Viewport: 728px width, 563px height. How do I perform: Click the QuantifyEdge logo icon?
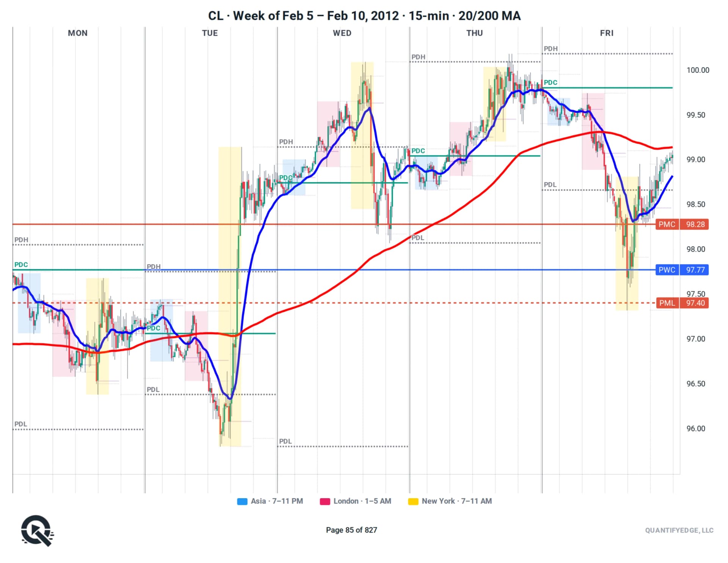coord(37,530)
